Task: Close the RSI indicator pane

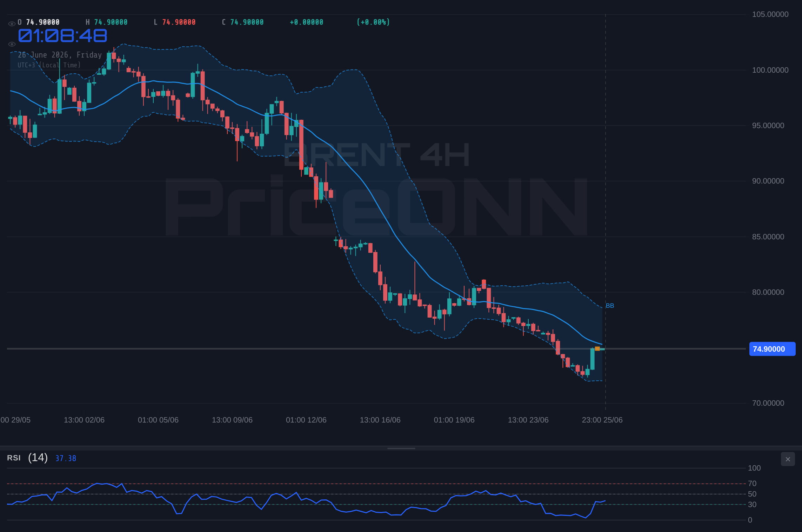Action: 788,459
